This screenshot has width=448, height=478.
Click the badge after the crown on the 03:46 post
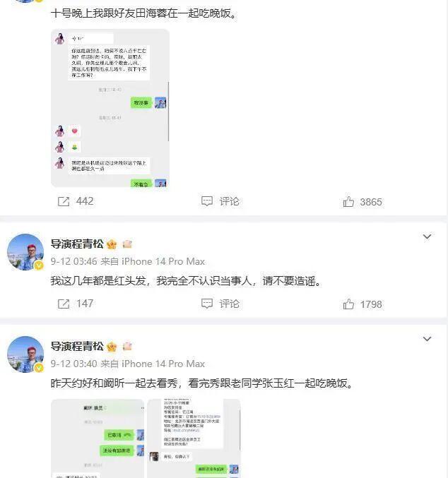tap(127, 244)
